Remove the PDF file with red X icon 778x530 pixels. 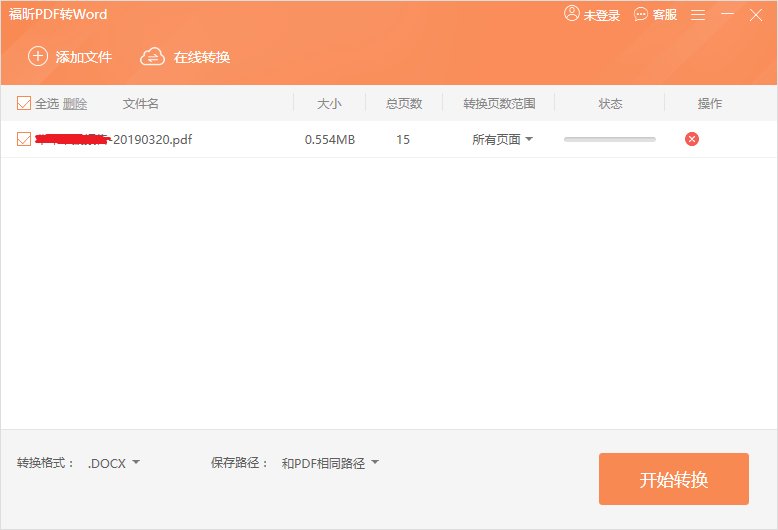click(692, 139)
